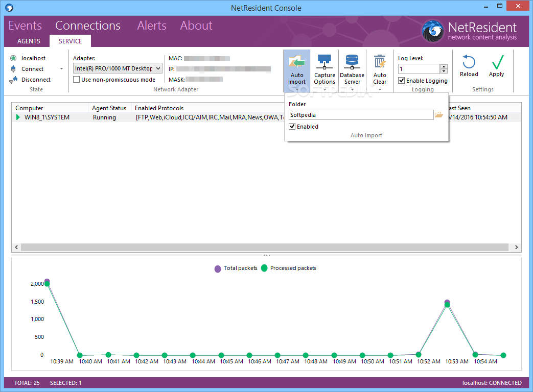Expand the Capture Options dropdown arrow

(x=325, y=90)
